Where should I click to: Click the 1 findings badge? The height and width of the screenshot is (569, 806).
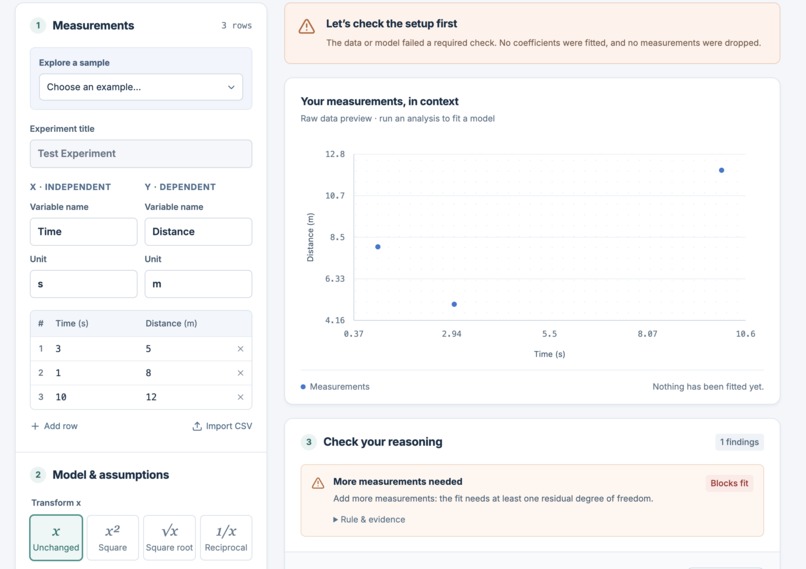[739, 442]
